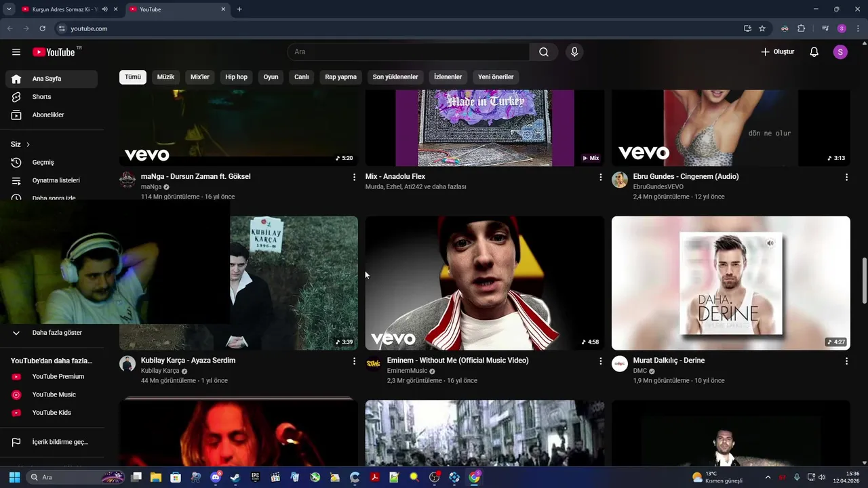868x488 pixels.
Task: Open YouTube notifications bell
Action: click(814, 52)
